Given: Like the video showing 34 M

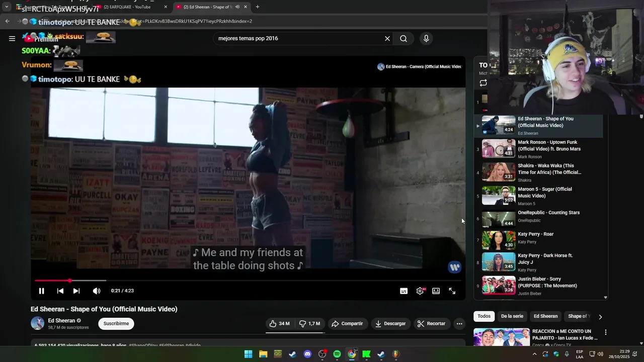Looking at the screenshot, I should [x=280, y=324].
